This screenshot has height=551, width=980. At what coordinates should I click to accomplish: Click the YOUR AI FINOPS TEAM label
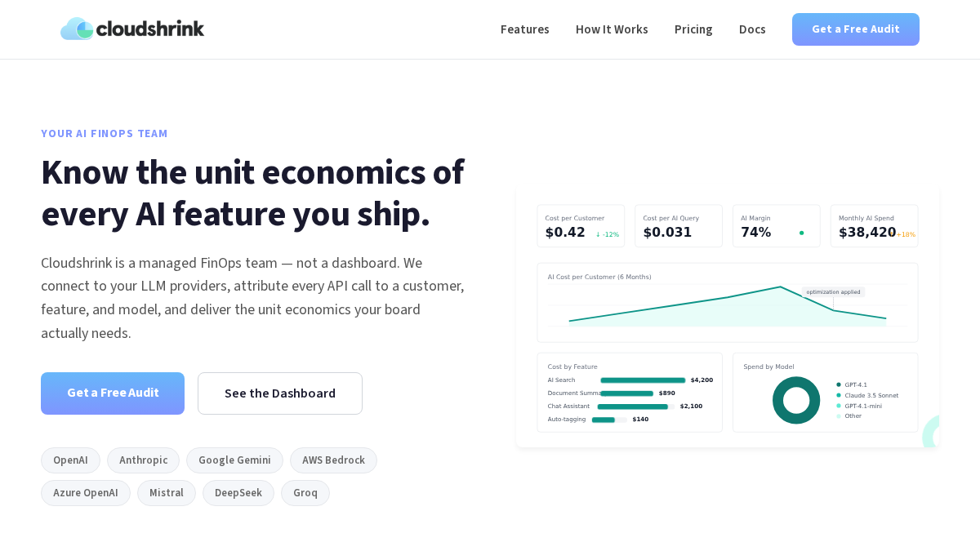coord(105,134)
